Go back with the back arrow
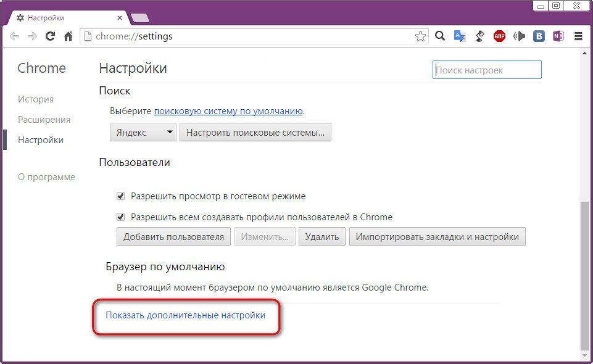The height and width of the screenshot is (364, 593). 14,36
